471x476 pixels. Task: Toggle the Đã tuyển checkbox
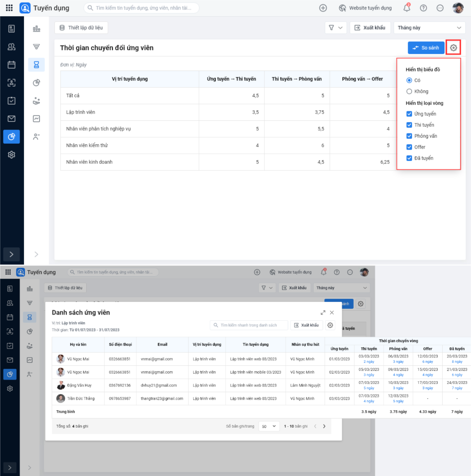tap(409, 158)
